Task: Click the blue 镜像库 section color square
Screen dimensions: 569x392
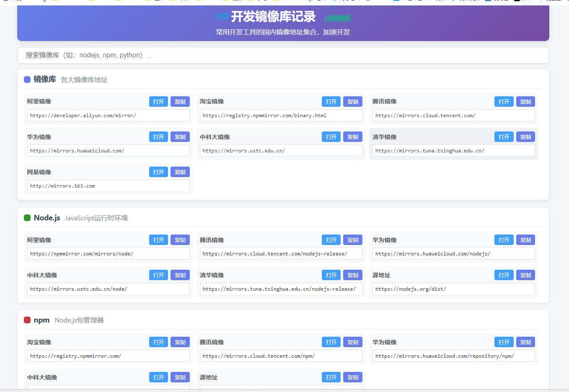Action: click(27, 80)
